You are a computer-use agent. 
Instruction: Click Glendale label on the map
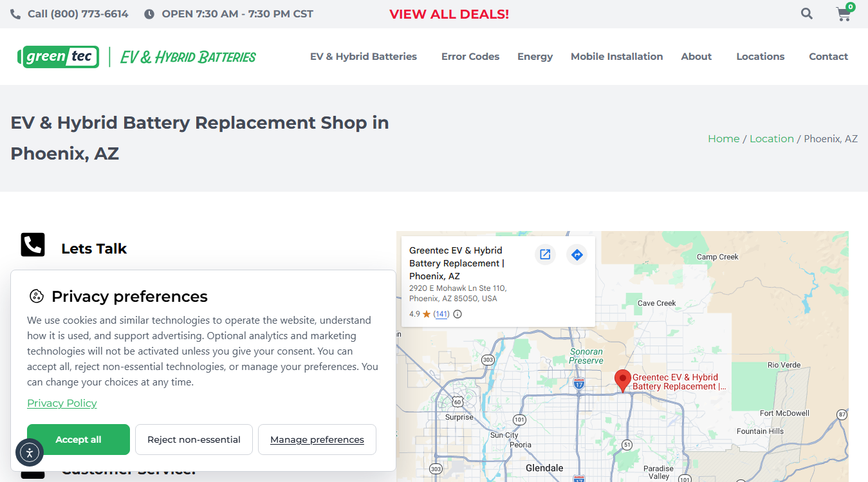(544, 468)
